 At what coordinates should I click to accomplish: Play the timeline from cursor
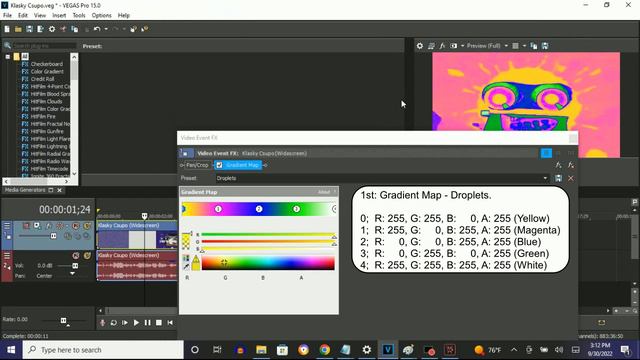pyautogui.click(x=136, y=323)
